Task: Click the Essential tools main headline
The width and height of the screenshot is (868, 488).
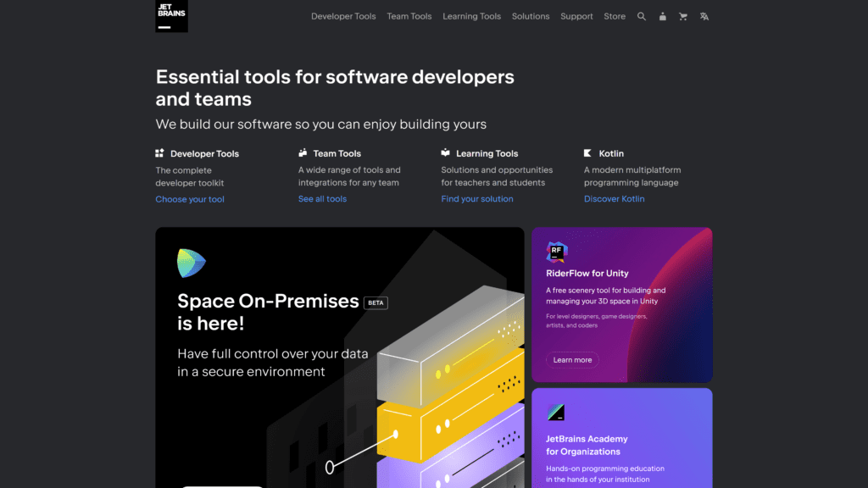Action: point(335,88)
